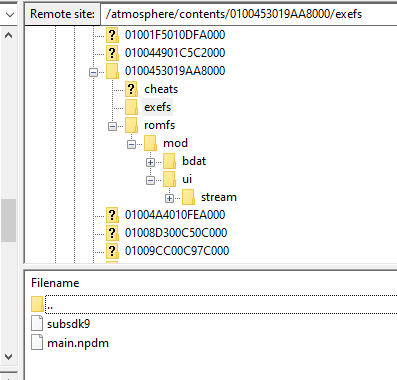
Task: Collapse the 0100453019AA8000 tree node
Action: click(x=93, y=72)
